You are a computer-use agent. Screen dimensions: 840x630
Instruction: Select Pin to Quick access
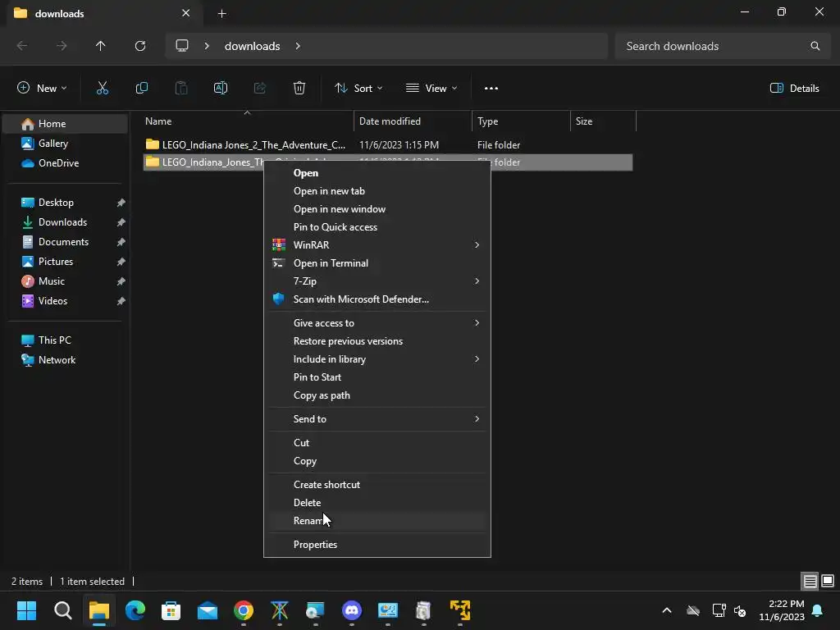tap(377, 227)
